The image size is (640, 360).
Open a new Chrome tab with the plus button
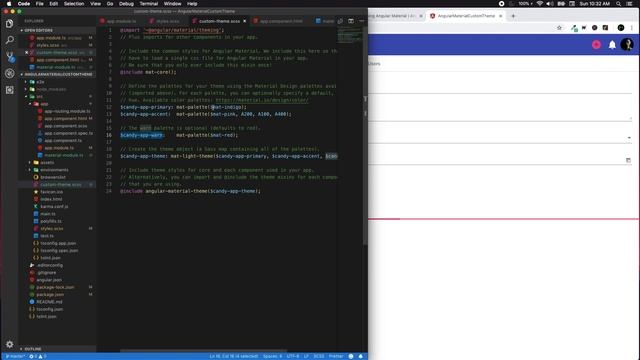[x=513, y=16]
